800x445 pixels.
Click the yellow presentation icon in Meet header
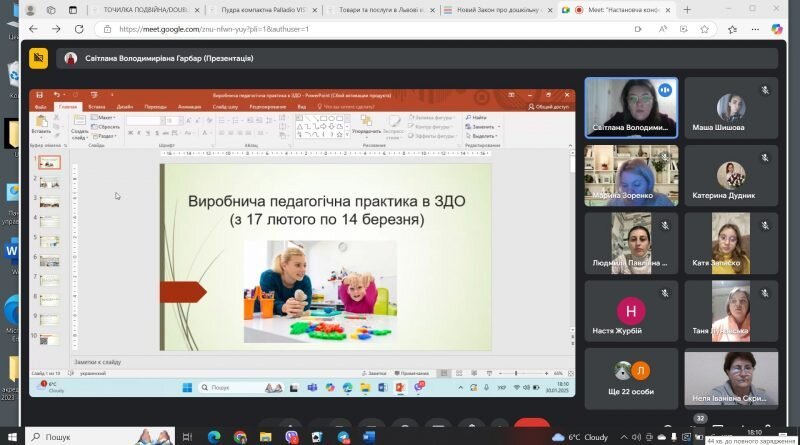tap(38, 58)
